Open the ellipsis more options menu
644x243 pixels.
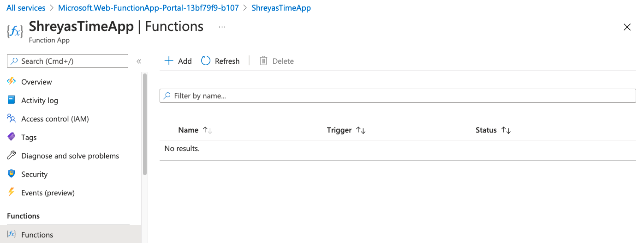click(222, 27)
